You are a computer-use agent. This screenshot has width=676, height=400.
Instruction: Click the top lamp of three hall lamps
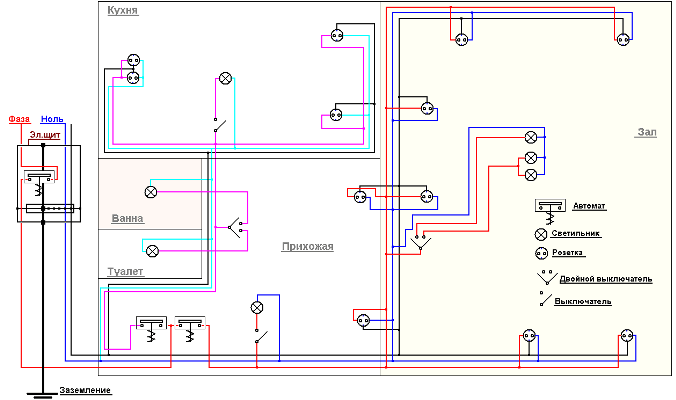[531, 136]
